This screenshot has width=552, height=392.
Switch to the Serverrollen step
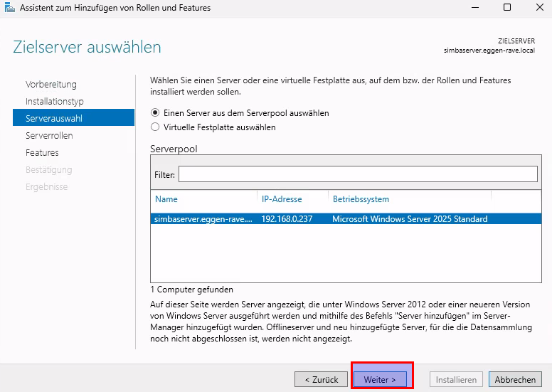pyautogui.click(x=49, y=136)
